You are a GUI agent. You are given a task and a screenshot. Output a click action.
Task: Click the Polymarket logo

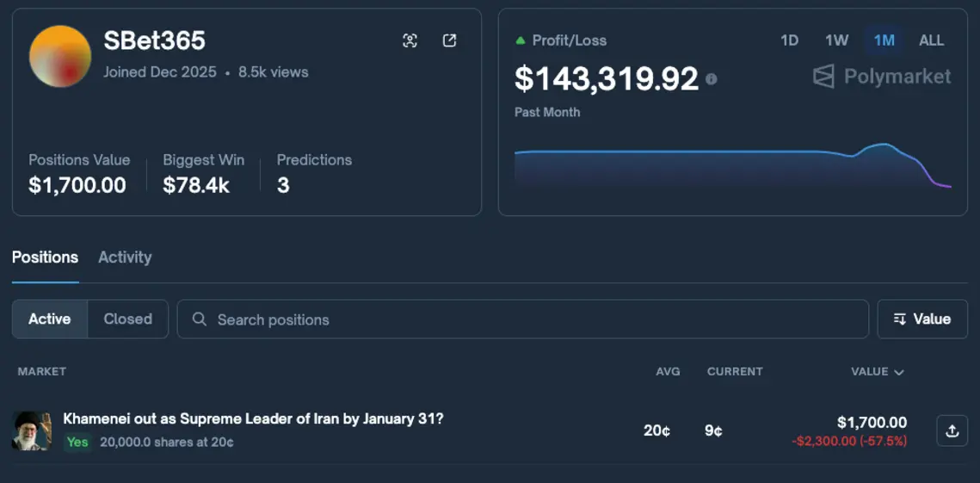pos(882,77)
